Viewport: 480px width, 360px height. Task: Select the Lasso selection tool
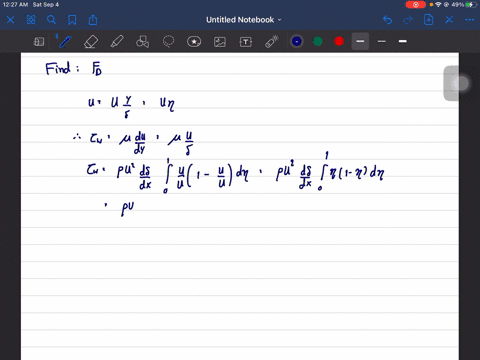click(168, 42)
